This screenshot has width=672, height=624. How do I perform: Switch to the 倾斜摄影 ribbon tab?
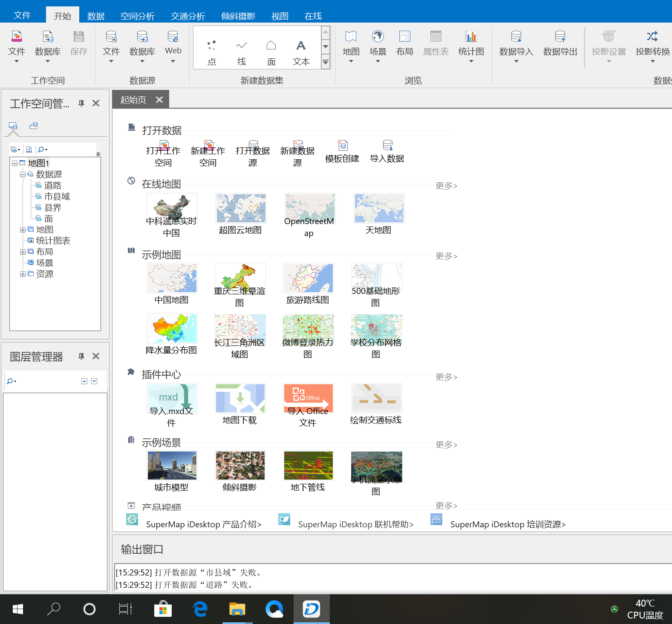(238, 16)
